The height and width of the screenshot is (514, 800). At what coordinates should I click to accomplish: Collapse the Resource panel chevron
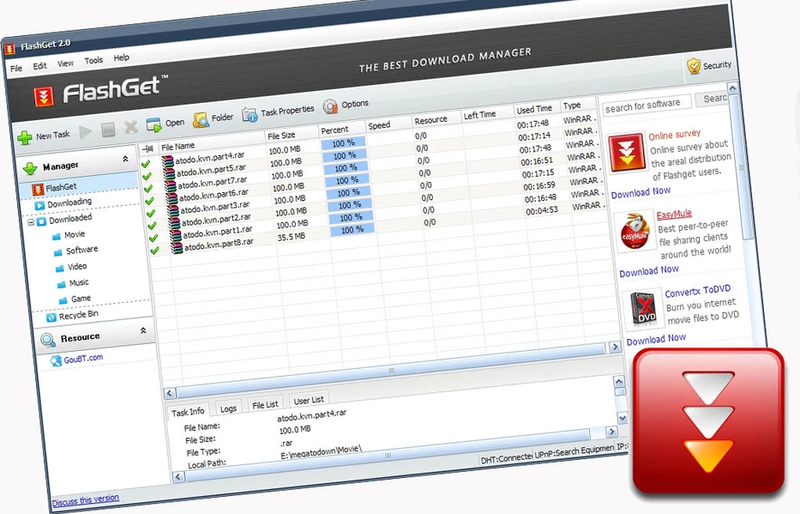tap(143, 331)
